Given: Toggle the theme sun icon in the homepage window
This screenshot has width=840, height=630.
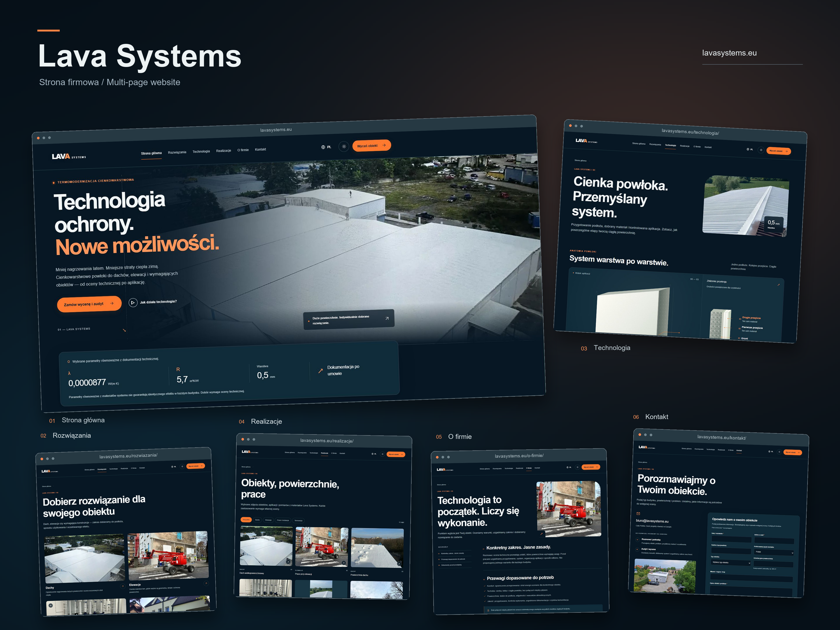Looking at the screenshot, I should coord(344,147).
